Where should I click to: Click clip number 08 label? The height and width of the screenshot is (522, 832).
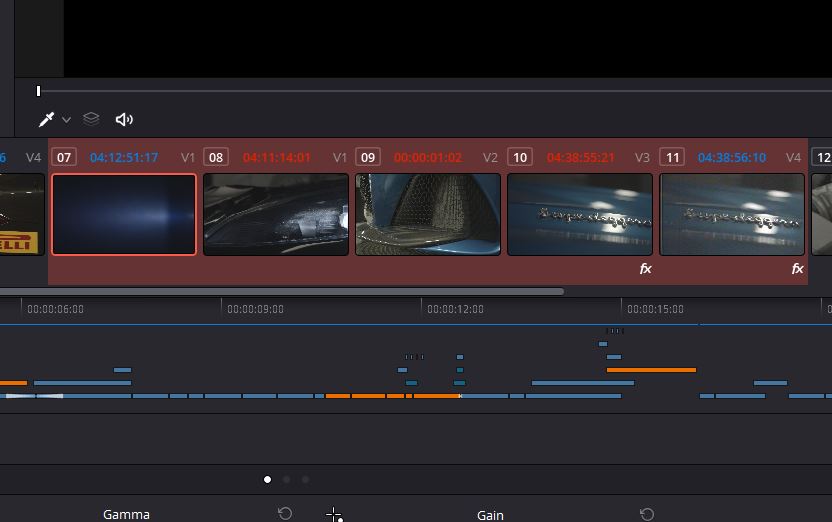(x=216, y=158)
